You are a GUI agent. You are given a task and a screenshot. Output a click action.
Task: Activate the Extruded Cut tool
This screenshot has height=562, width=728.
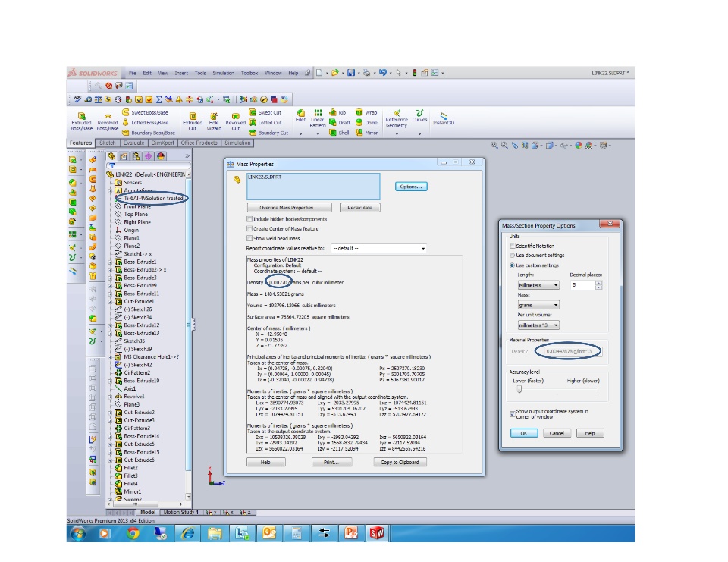pyautogui.click(x=193, y=121)
